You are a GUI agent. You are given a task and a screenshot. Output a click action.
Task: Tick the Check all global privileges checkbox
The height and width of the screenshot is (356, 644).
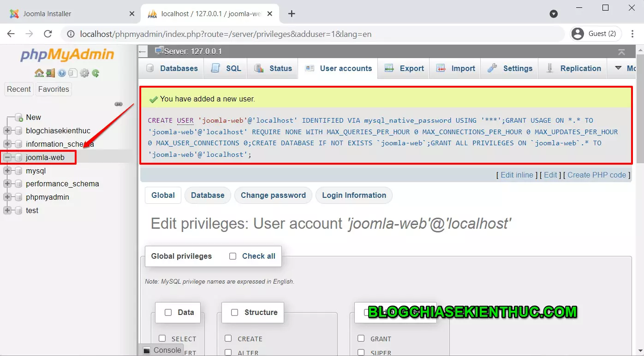(x=233, y=256)
